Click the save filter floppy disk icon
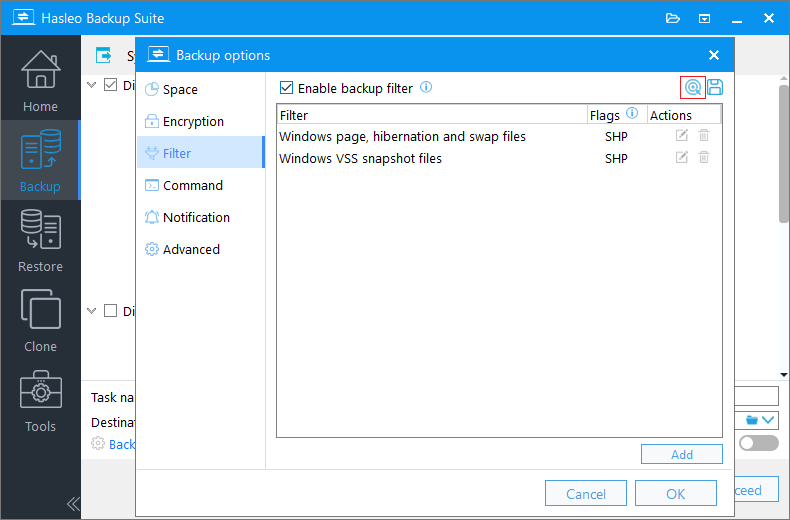The width and height of the screenshot is (790, 520). pyautogui.click(x=714, y=88)
